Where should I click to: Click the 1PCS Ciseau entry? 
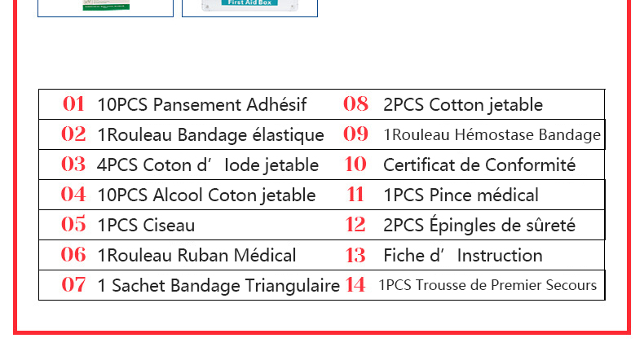click(x=146, y=225)
